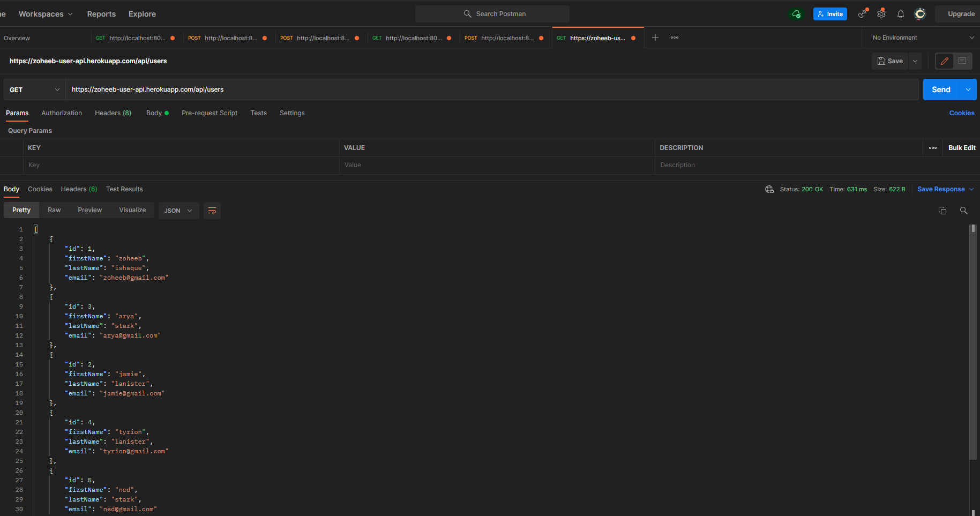Open a new request tab with the plus icon
Image resolution: width=980 pixels, height=516 pixels.
tap(655, 38)
